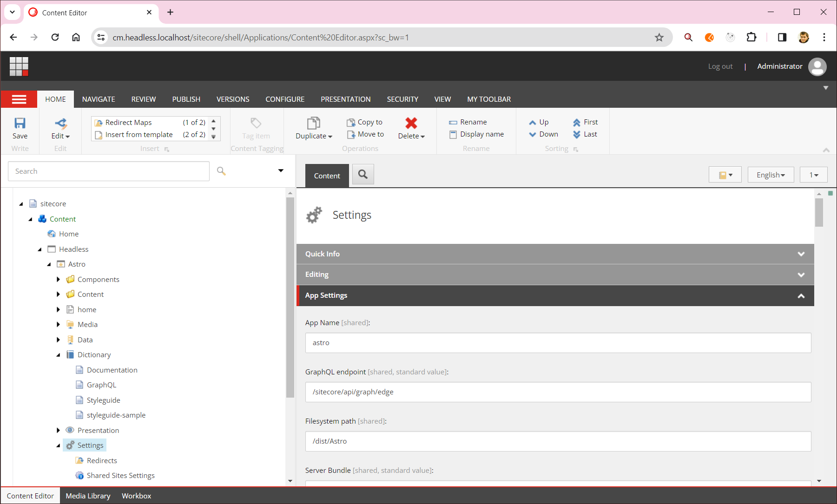This screenshot has width=837, height=504.
Task: Click the Log out link
Action: pyautogui.click(x=720, y=66)
